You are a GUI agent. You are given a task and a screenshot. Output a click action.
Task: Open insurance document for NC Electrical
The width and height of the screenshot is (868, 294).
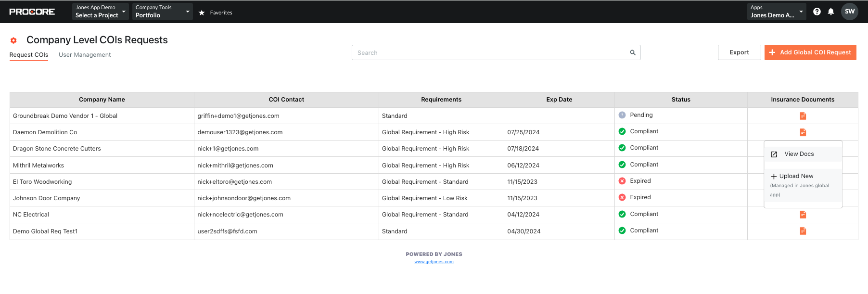click(803, 215)
